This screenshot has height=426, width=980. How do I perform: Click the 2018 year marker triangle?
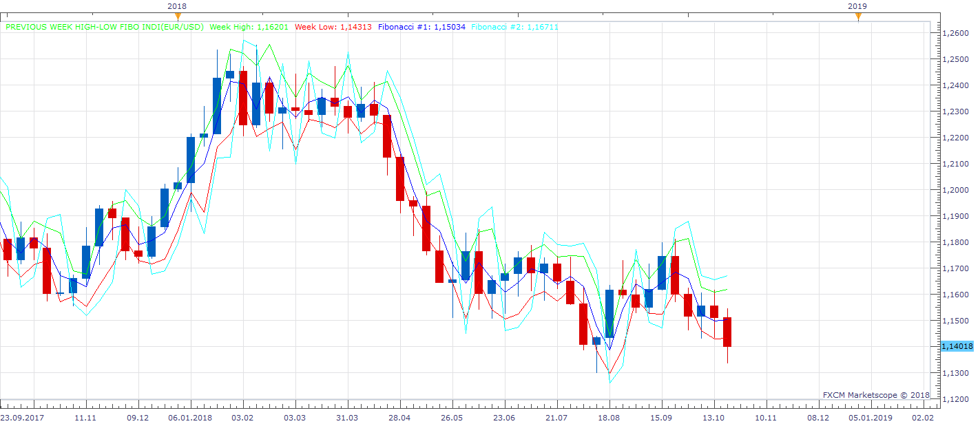178,17
